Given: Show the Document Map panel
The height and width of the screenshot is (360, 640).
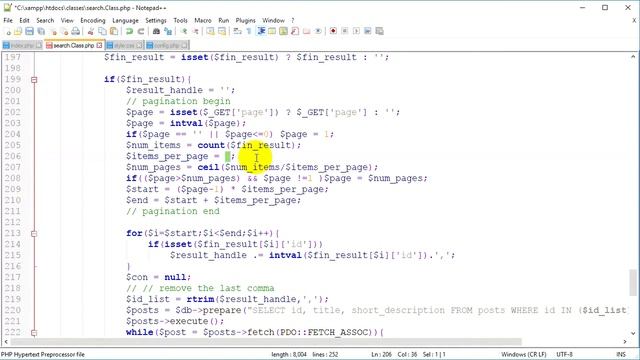Looking at the screenshot, I should pos(283,31).
